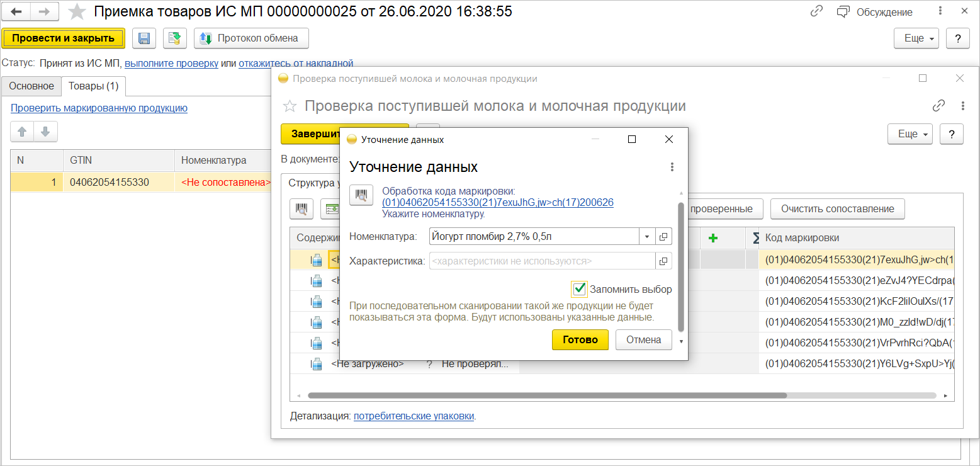Star the Проверка поступившей молока window
Screen dimensions: 980x466
tap(290, 106)
